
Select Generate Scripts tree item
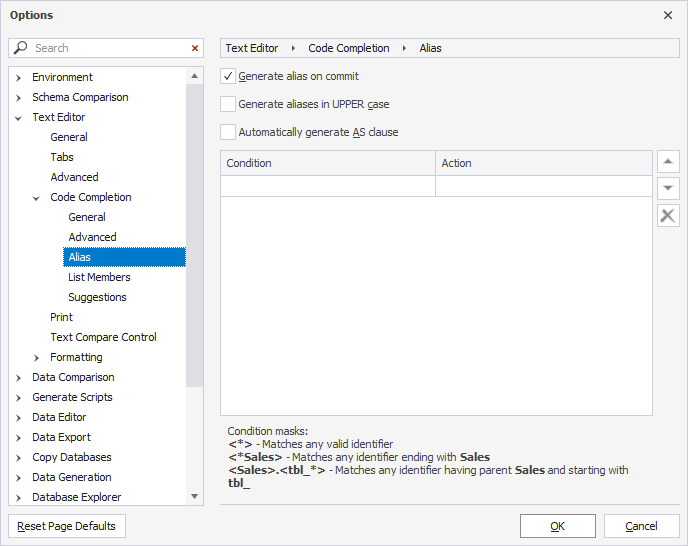coord(72,397)
